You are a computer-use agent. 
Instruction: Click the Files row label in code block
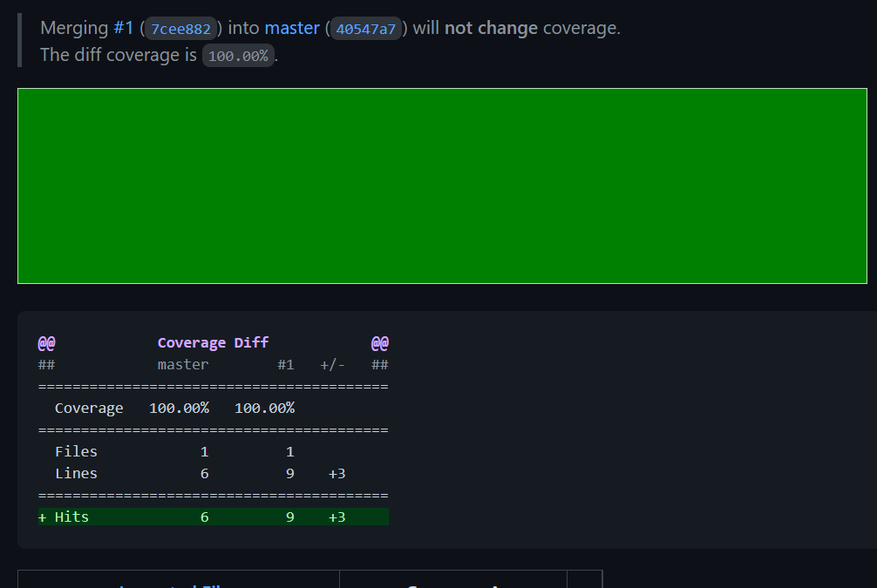(x=76, y=451)
